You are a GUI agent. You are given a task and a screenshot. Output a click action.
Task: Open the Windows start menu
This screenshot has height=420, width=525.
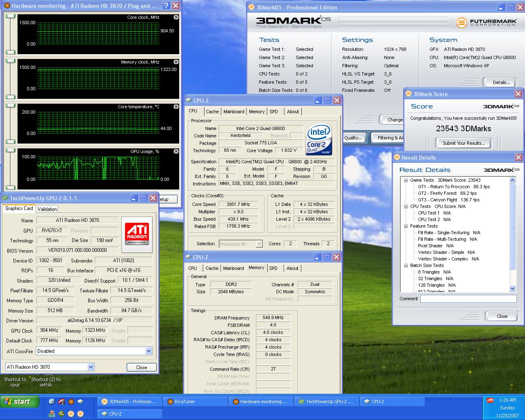click(x=20, y=402)
